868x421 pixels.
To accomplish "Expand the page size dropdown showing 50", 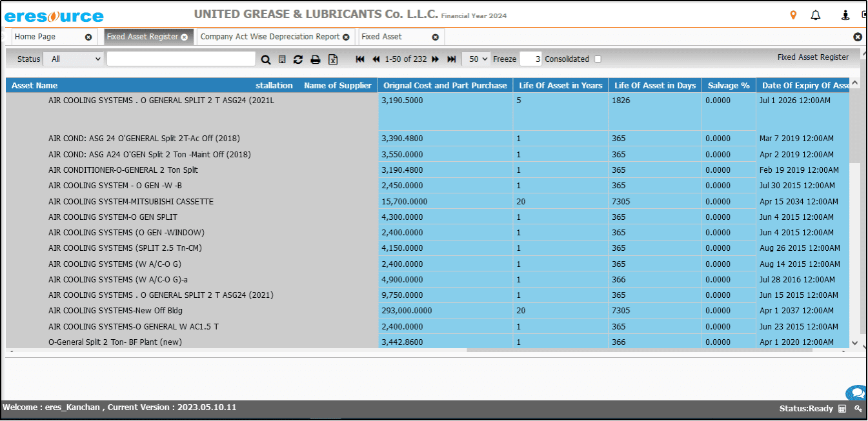I will point(476,59).
